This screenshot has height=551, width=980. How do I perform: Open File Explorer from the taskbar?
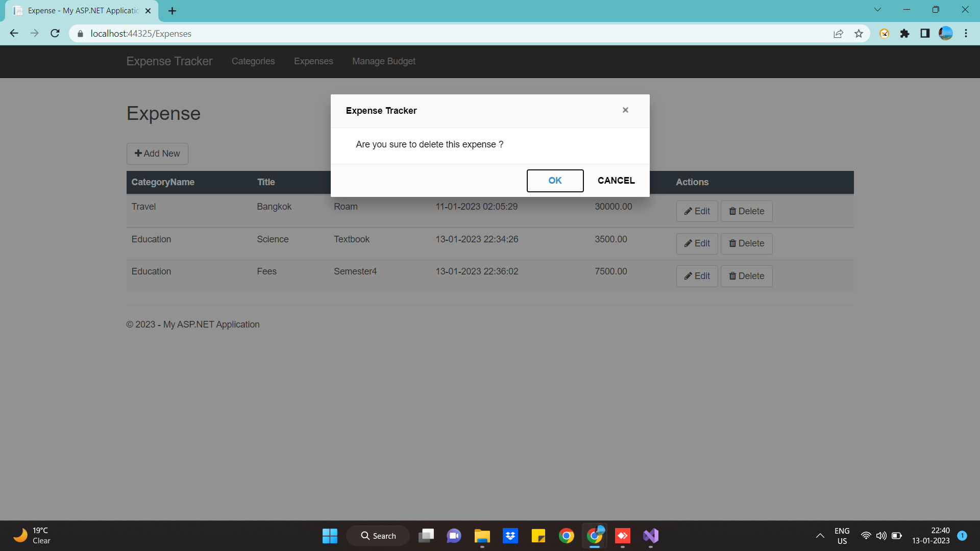482,536
